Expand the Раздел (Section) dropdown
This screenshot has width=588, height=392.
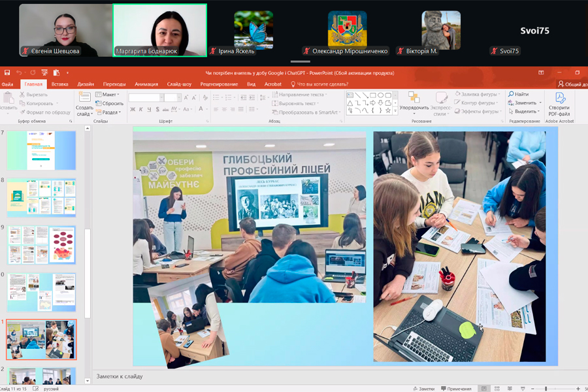pyautogui.click(x=111, y=112)
